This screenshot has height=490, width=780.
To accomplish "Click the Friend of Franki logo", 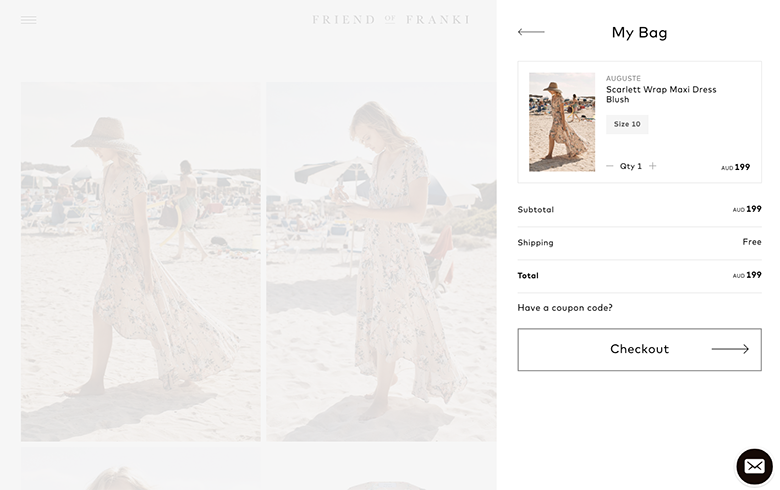I will [x=390, y=20].
